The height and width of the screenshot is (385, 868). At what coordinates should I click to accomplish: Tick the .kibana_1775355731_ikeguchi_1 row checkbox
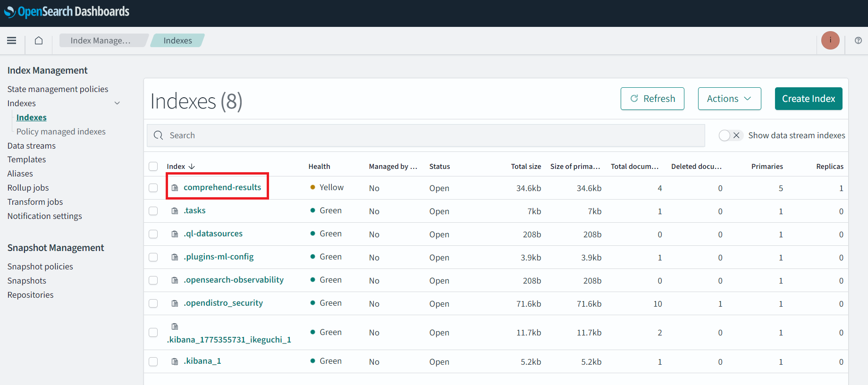click(x=153, y=333)
